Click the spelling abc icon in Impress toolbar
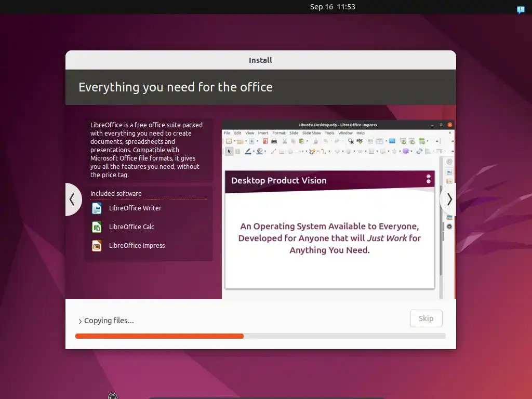 [360, 141]
